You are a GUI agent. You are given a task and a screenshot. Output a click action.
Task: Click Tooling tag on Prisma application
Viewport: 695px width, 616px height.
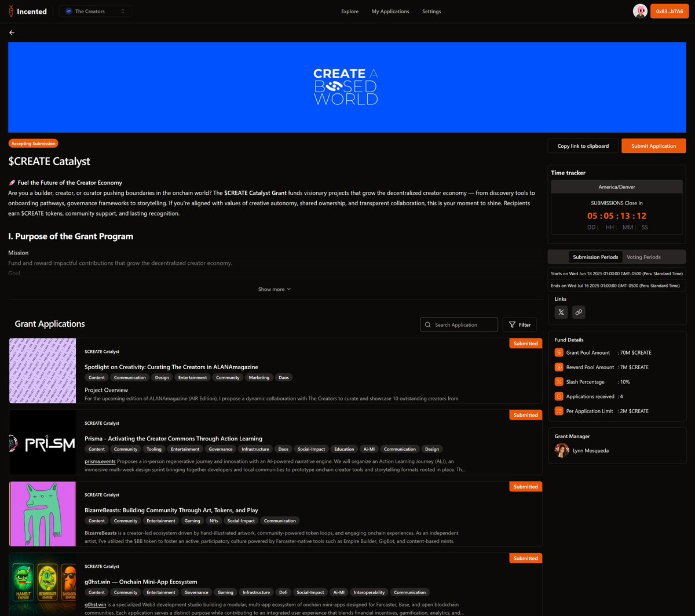point(154,449)
